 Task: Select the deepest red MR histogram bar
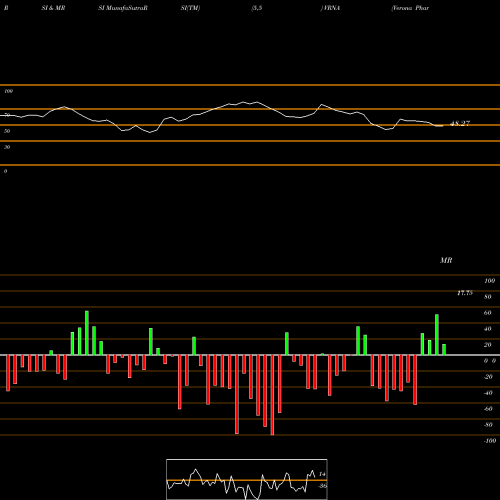pyautogui.click(x=272, y=395)
